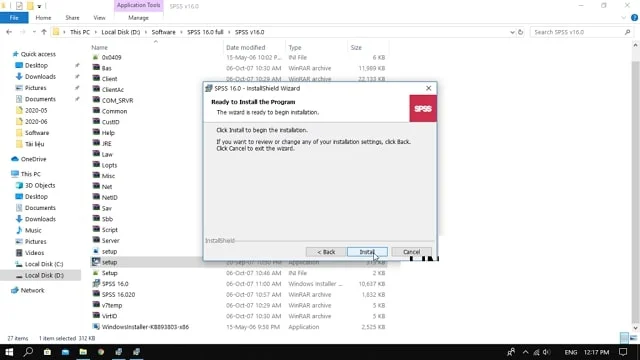This screenshot has width=640, height=360.
Task: Select OneDrive in the navigation pane
Action: click(33, 159)
